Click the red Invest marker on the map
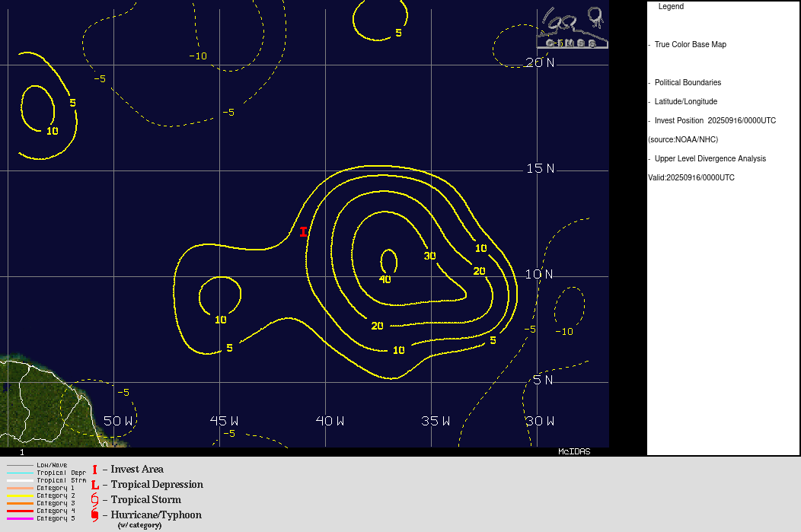This screenshot has height=532, width=801. 304,232
